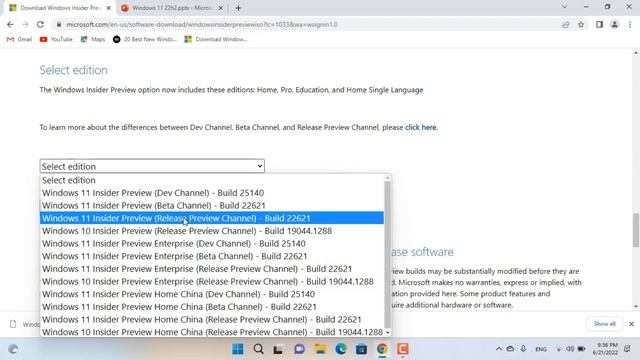
Task: Open Google Chrome from taskbar
Action: (x=382, y=349)
